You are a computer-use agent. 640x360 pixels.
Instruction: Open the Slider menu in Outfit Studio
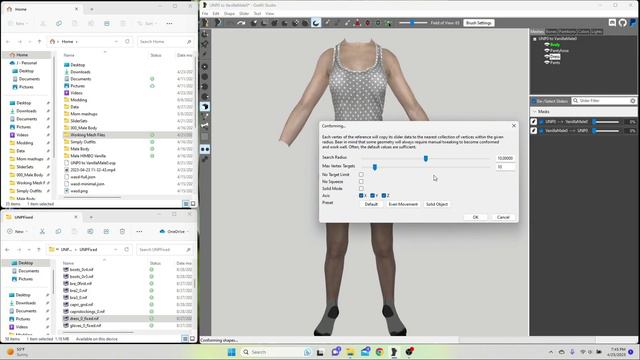point(244,13)
